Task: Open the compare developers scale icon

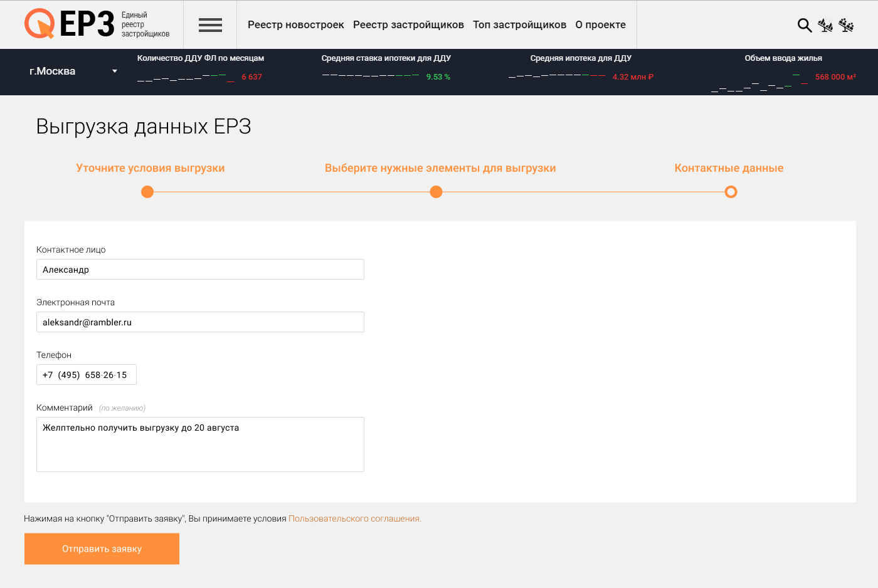Action: click(847, 25)
